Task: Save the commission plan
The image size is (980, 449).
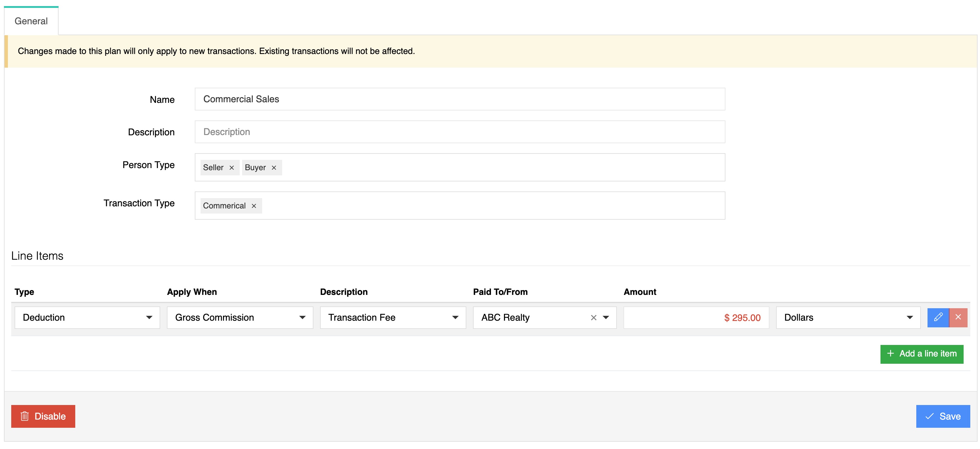Action: [942, 416]
